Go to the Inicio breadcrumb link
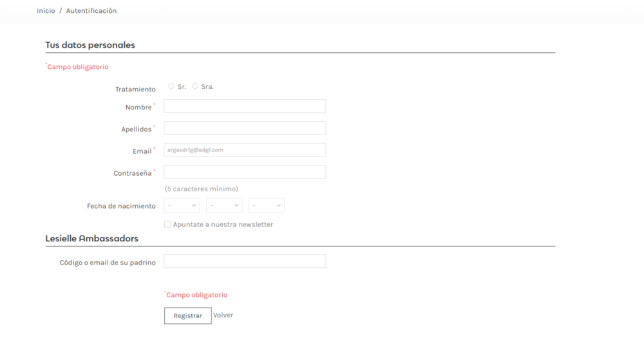The width and height of the screenshot is (644, 338). (46, 11)
